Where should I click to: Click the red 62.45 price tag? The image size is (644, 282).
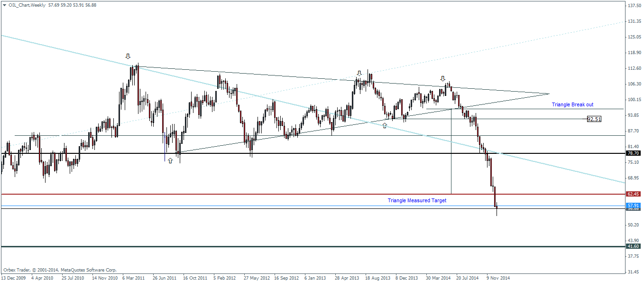[x=635, y=194]
